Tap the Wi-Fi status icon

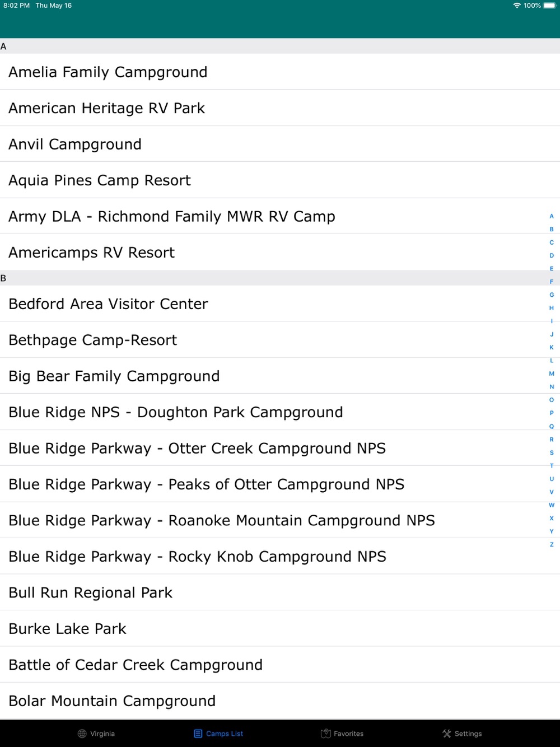pyautogui.click(x=517, y=6)
